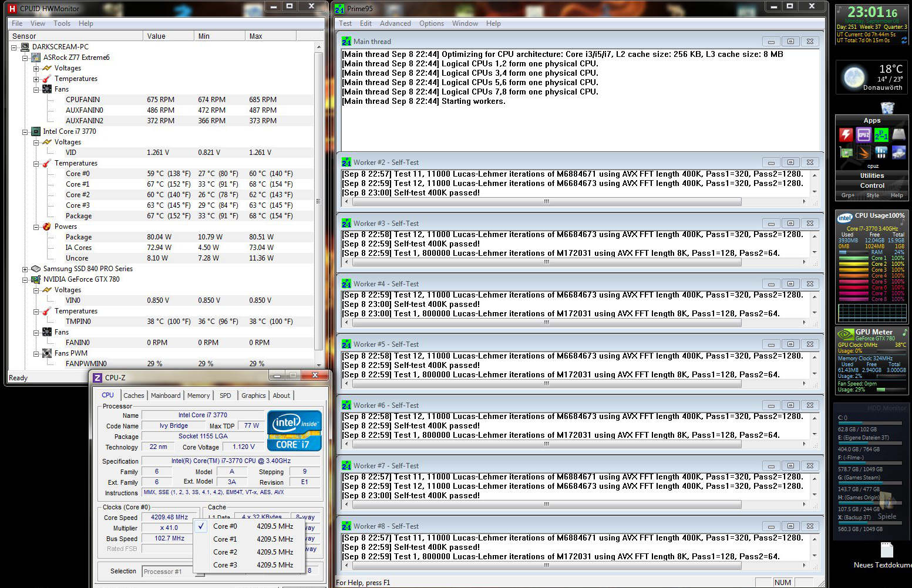Collapse the ASRock Z77 Extreme6 node

click(25, 58)
